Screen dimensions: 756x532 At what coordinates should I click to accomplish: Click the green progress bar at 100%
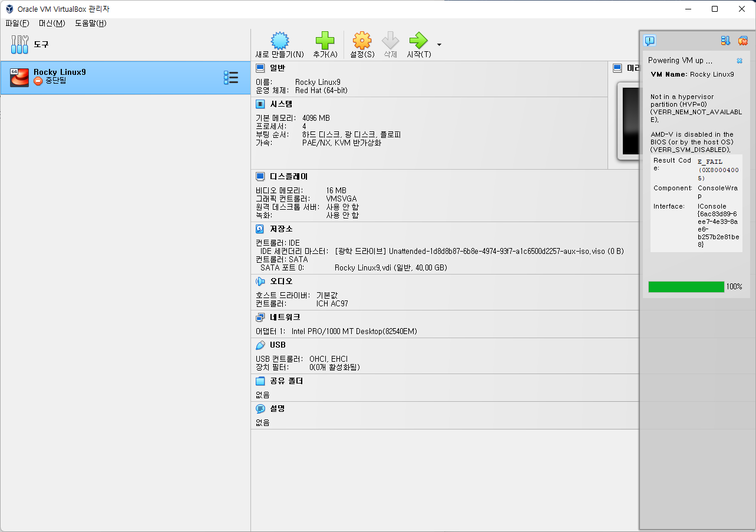[686, 287]
